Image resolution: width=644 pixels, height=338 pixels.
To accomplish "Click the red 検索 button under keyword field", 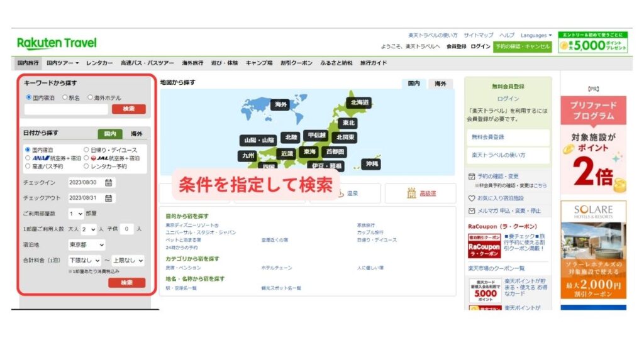I will point(128,109).
